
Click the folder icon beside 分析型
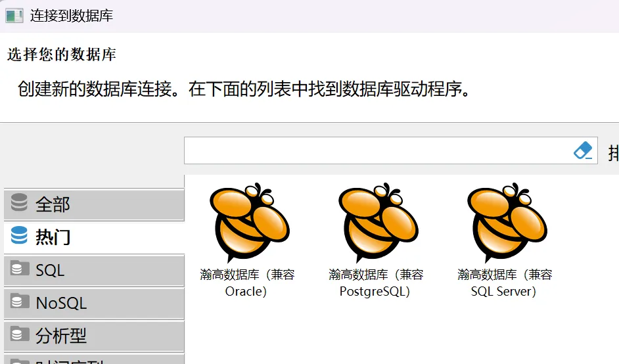click(x=20, y=335)
